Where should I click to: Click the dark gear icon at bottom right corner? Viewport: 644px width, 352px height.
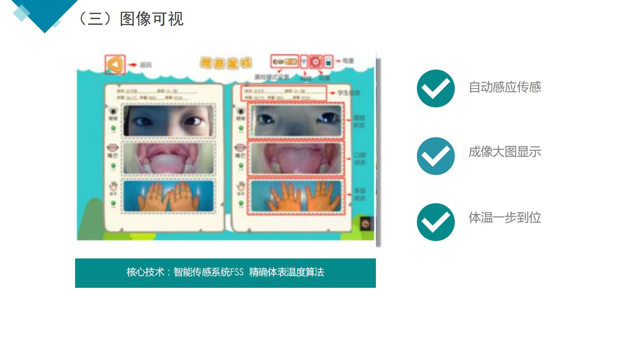[366, 224]
